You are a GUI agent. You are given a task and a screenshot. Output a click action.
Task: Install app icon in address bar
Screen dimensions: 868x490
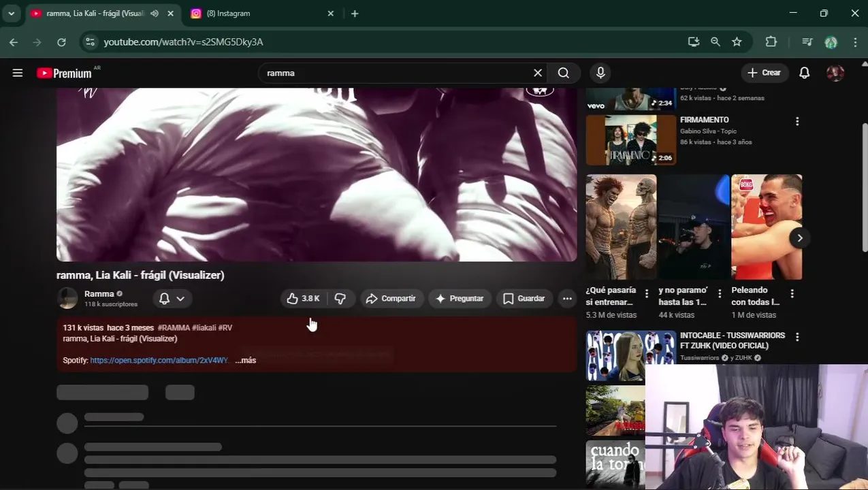694,42
